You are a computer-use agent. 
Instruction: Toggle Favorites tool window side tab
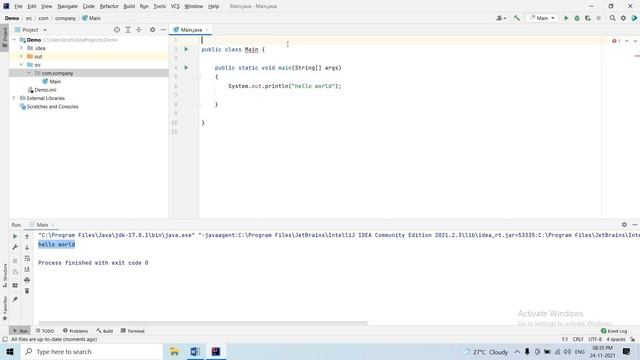click(x=4, y=308)
